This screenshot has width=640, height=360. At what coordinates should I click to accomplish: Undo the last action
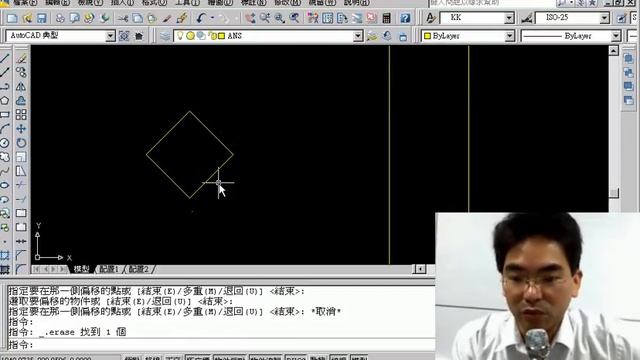[201, 18]
